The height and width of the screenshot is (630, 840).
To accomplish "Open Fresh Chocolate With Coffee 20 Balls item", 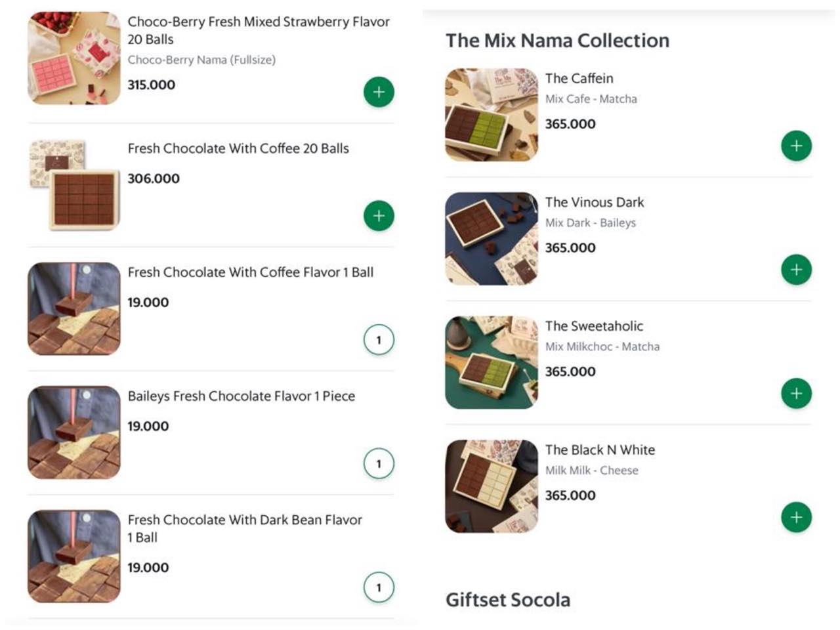I will [238, 148].
